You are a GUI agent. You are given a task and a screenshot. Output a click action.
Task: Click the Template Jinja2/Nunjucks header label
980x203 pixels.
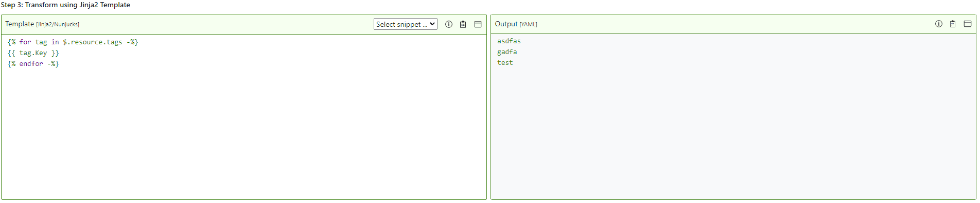tap(42, 24)
